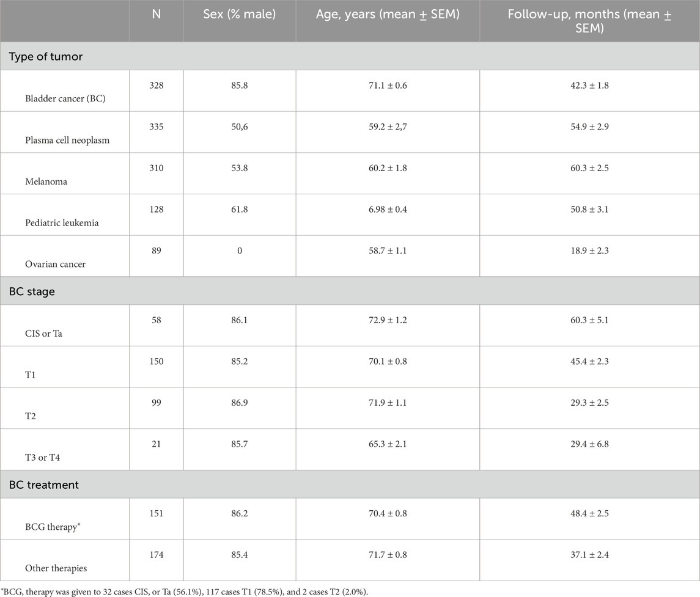Click the "BC treatment" section heading

(44, 485)
